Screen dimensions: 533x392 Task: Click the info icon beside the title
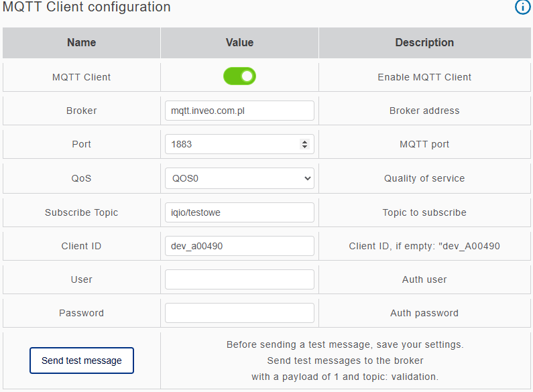[x=522, y=7]
